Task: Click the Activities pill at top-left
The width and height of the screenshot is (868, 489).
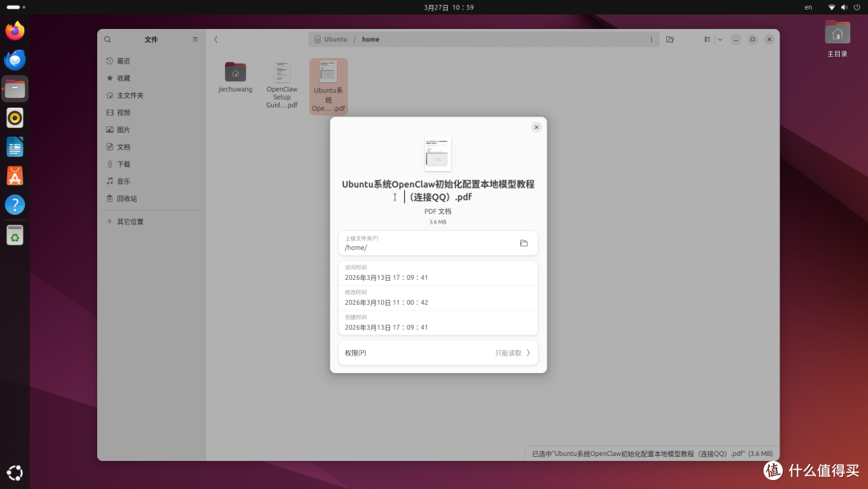Action: pos(15,7)
